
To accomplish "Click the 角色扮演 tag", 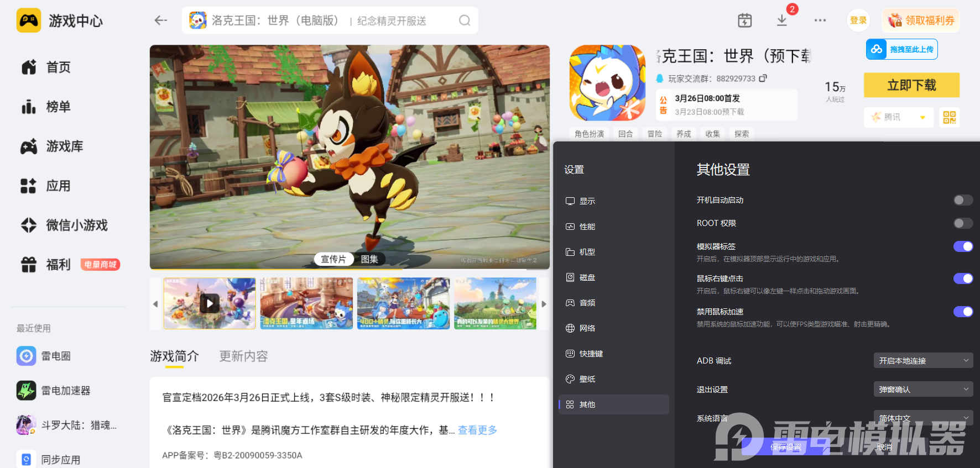I will [x=589, y=134].
